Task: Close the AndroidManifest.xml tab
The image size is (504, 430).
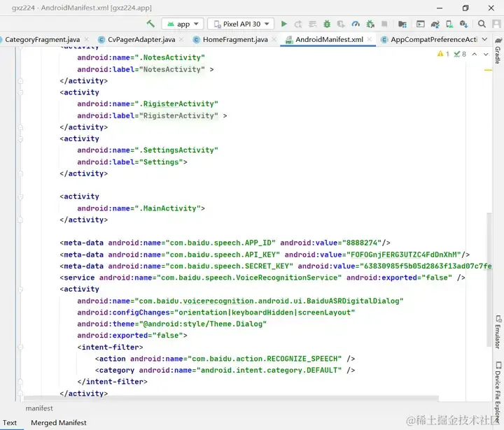Action: pos(370,39)
